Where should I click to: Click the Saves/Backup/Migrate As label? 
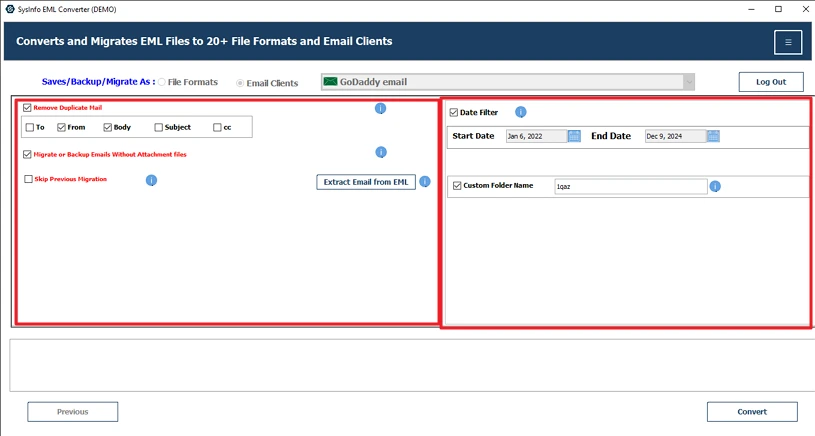coord(98,82)
